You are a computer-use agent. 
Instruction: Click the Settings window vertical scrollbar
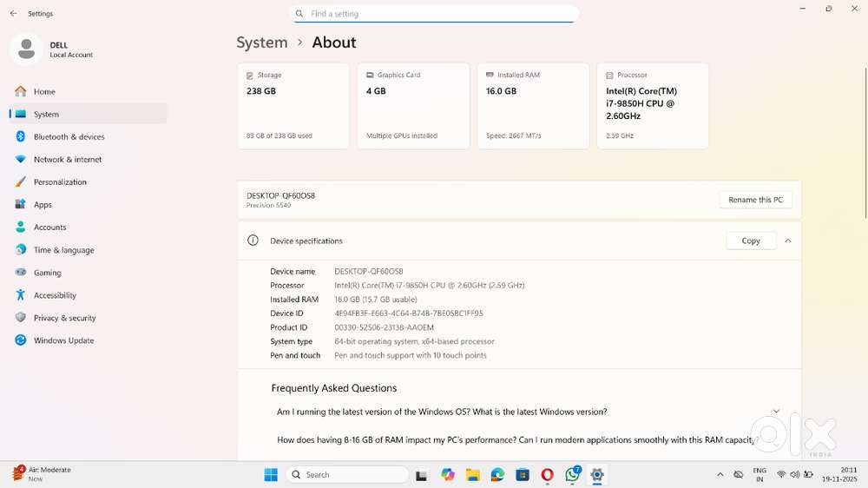[865, 143]
